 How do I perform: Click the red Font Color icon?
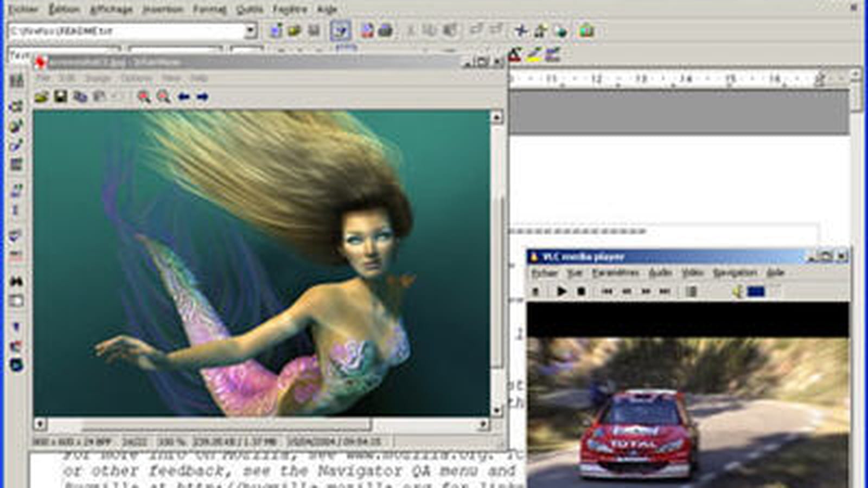point(515,55)
